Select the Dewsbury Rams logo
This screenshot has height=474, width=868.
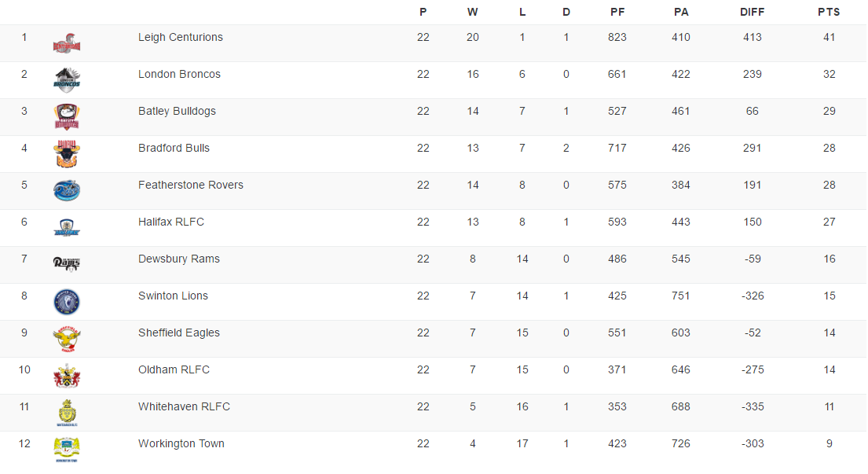(67, 264)
